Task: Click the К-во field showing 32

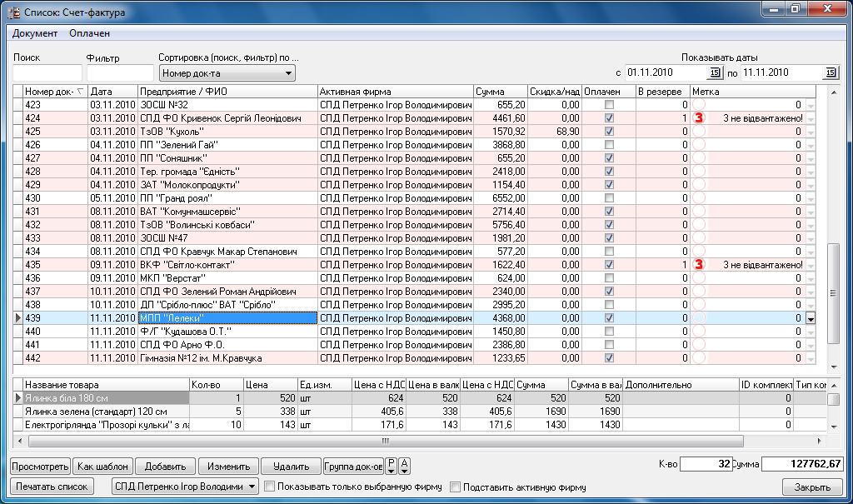Action: (x=706, y=464)
